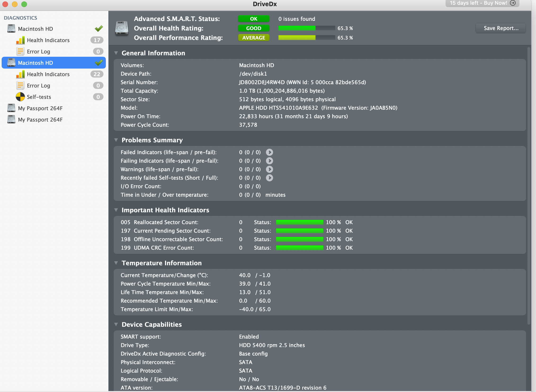Click the arrow next to Recently failed Self-tests
The width and height of the screenshot is (536, 392).
269,178
